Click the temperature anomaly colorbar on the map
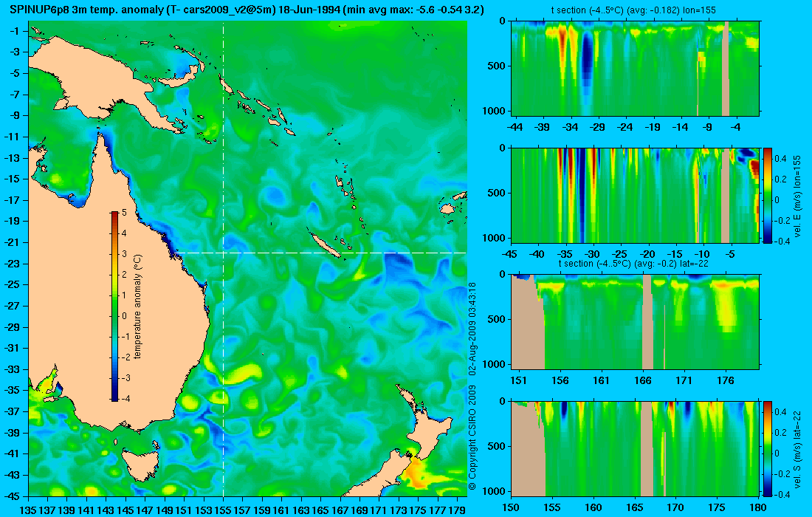Image resolution: width=812 pixels, height=517 pixels. 114,307
